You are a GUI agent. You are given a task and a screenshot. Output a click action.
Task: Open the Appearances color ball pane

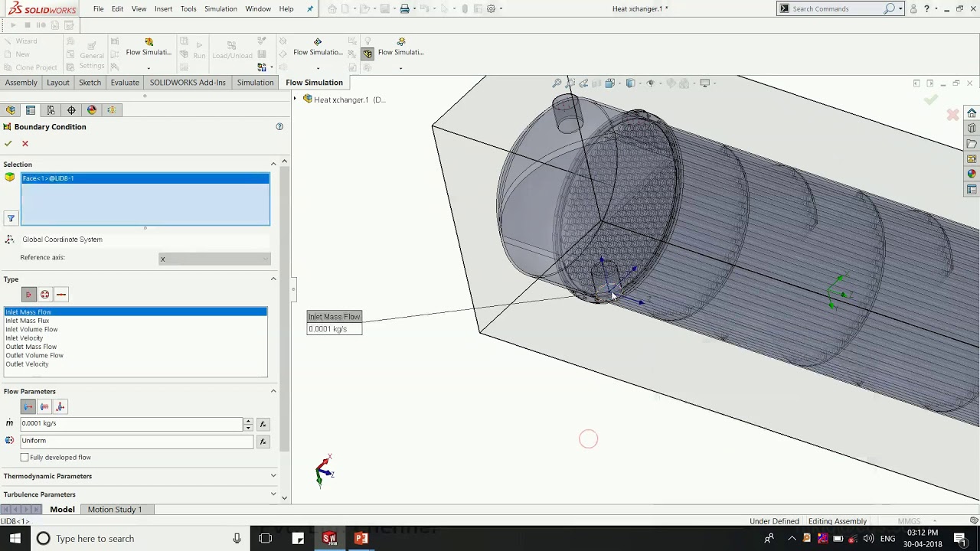(972, 174)
